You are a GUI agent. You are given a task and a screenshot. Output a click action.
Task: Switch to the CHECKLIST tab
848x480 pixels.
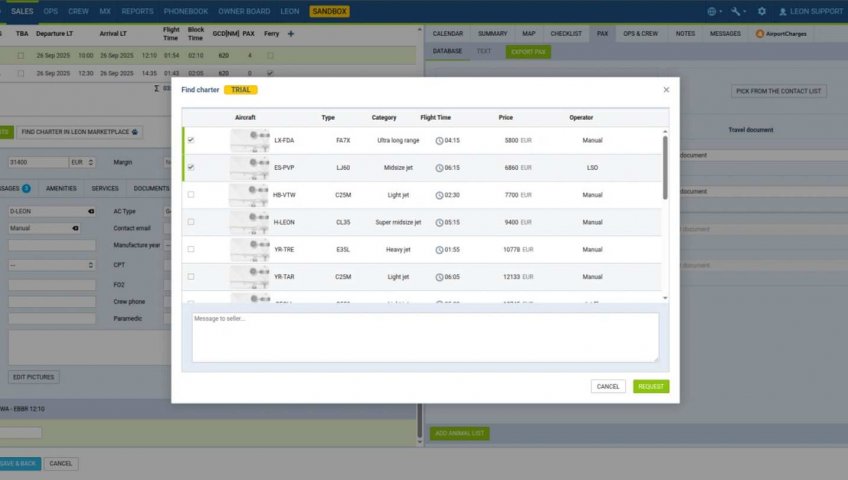coord(567,34)
